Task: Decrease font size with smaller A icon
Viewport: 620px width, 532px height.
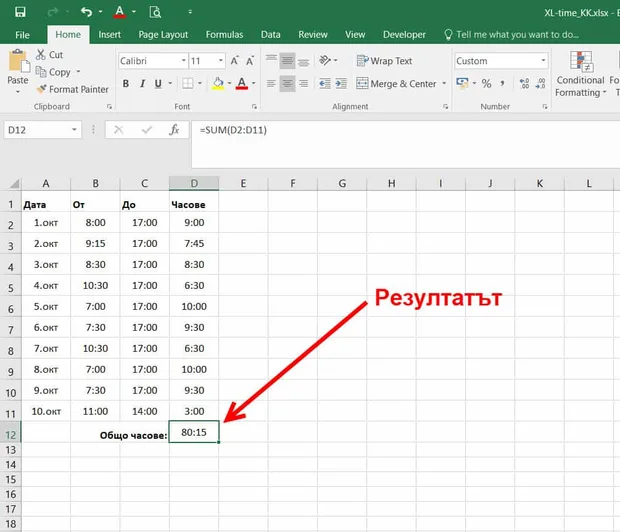Action: pyautogui.click(x=250, y=61)
